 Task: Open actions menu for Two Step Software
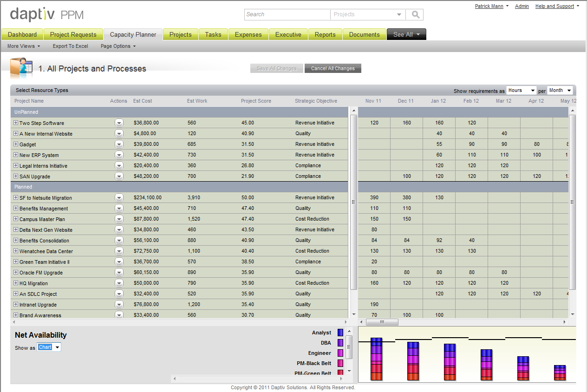119,123
